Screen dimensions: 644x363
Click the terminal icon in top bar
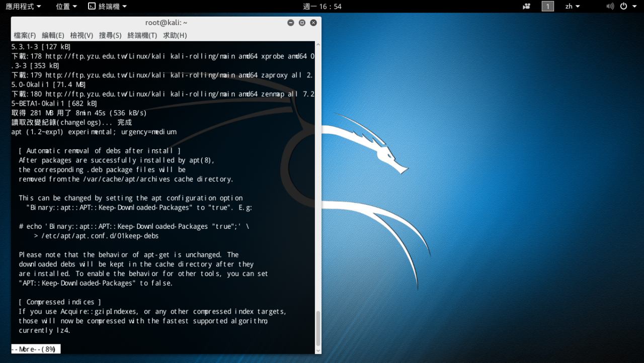92,7
